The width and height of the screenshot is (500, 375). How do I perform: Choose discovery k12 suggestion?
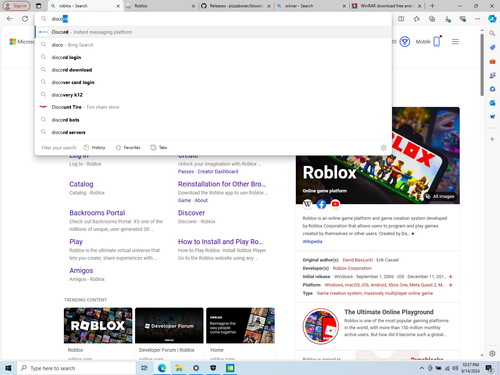click(213, 95)
